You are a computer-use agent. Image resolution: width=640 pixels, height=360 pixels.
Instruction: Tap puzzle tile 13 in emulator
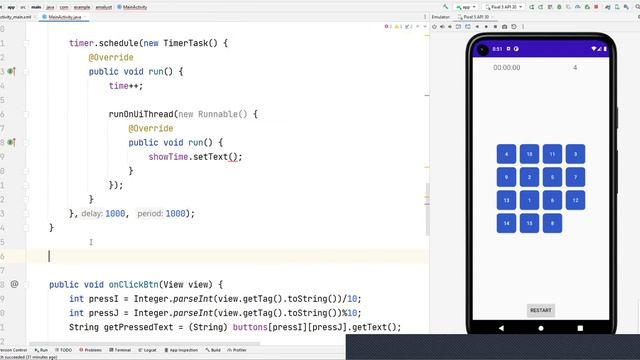coord(506,200)
